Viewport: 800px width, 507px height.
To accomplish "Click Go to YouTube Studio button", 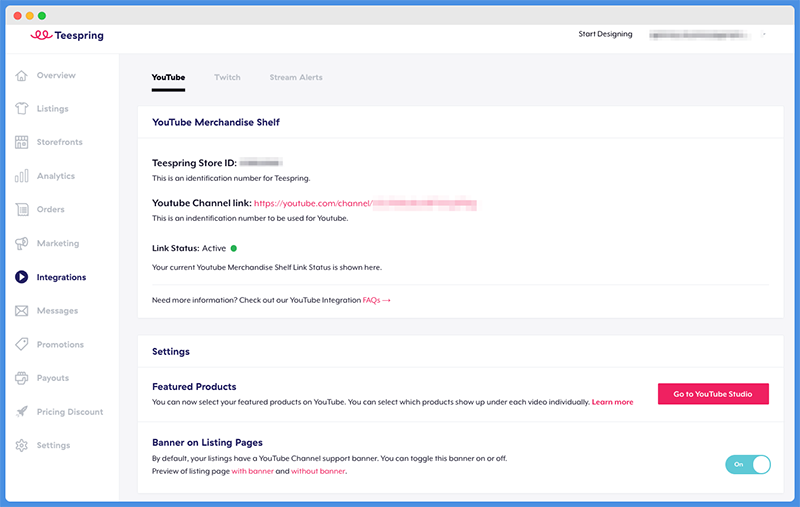I will 713,394.
